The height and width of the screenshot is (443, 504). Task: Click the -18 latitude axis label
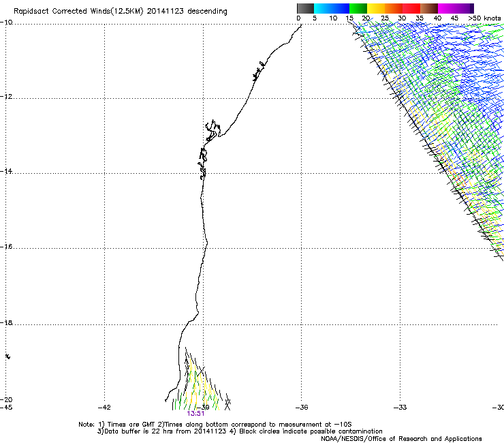coord(6,322)
